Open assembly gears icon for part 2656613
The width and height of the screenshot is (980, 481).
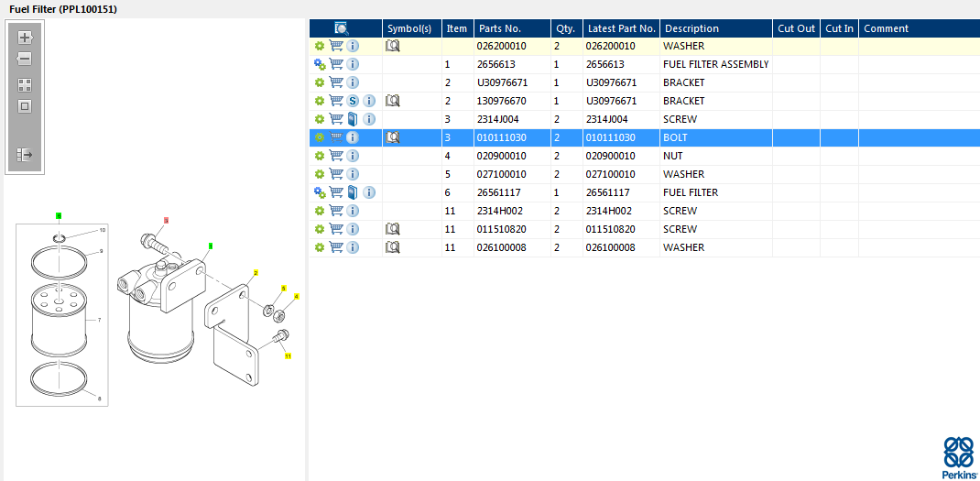(320, 64)
